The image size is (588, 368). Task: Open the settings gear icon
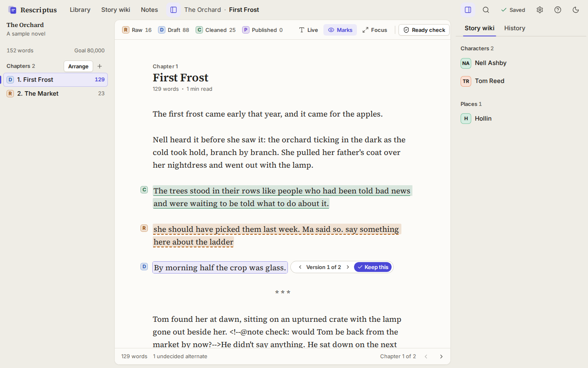540,10
